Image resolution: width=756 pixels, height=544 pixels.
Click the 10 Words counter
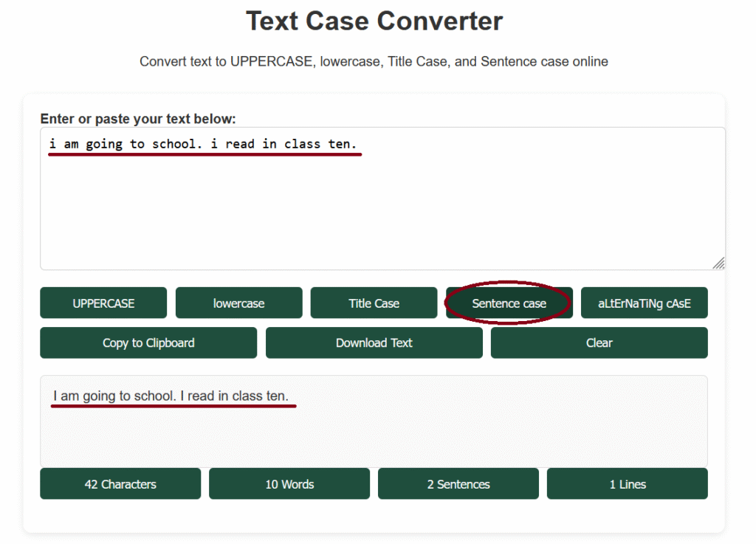(289, 483)
